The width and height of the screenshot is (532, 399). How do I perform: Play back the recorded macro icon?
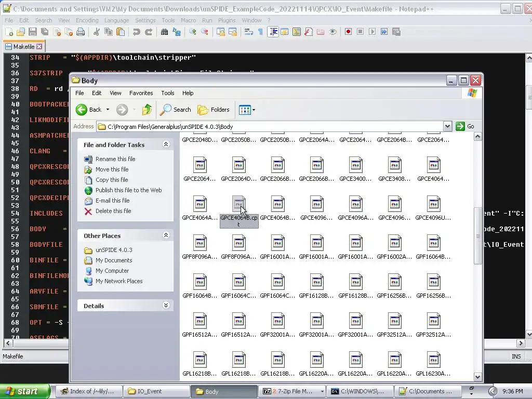tap(372, 32)
